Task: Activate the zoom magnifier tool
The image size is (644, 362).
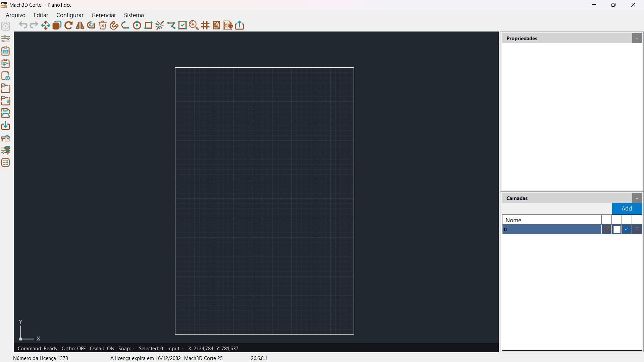Action: click(x=194, y=25)
